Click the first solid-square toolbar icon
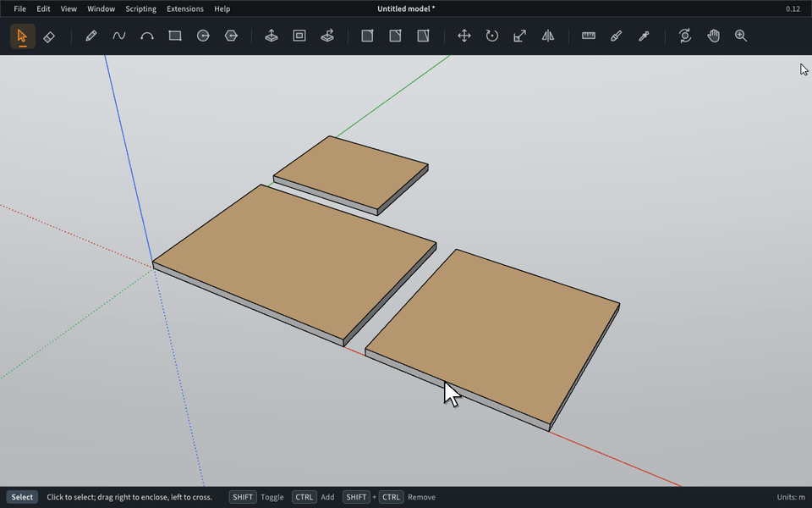Image resolution: width=812 pixels, height=508 pixels. tap(367, 36)
